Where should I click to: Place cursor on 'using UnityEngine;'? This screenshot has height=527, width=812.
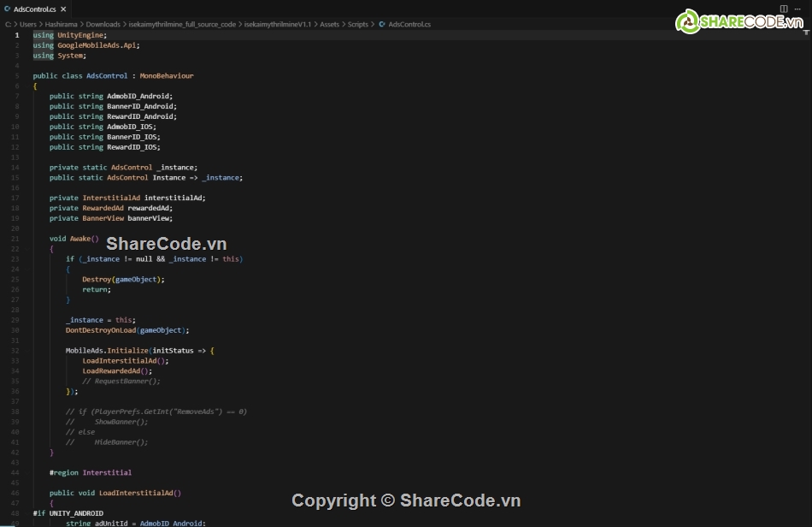(70, 35)
